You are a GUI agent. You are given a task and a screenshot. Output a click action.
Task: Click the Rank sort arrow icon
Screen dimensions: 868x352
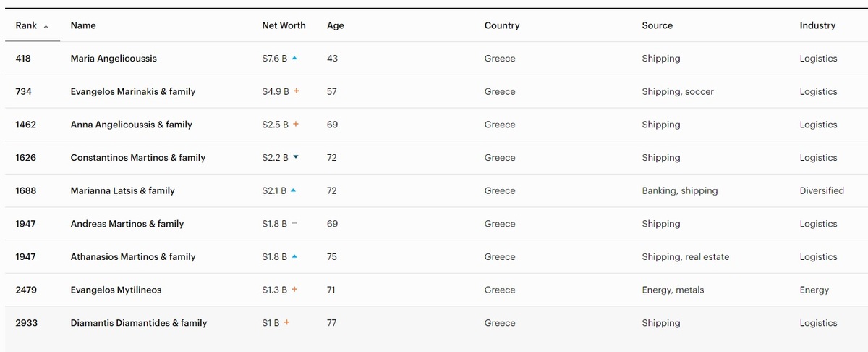click(46, 26)
